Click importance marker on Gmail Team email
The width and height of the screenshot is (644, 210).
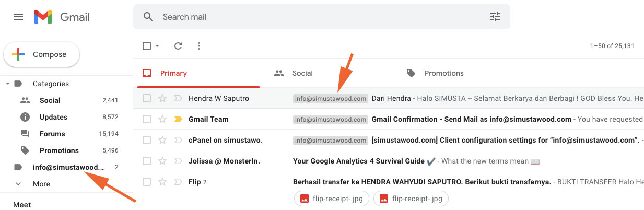(178, 119)
